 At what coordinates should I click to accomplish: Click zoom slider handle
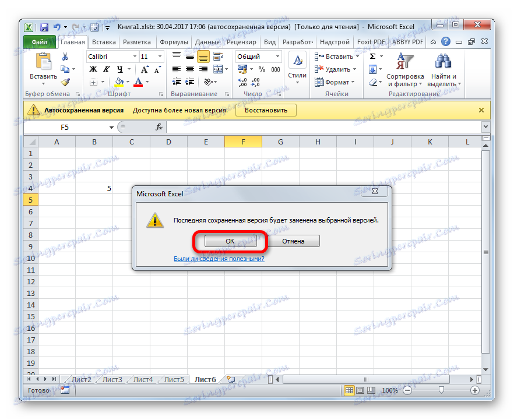coord(441,390)
